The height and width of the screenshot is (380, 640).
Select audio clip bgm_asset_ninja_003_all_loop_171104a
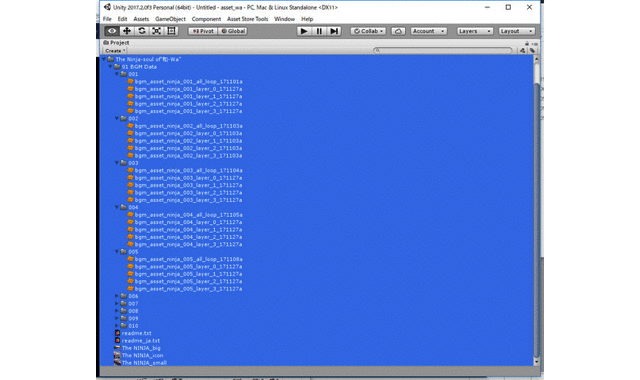tap(188, 171)
